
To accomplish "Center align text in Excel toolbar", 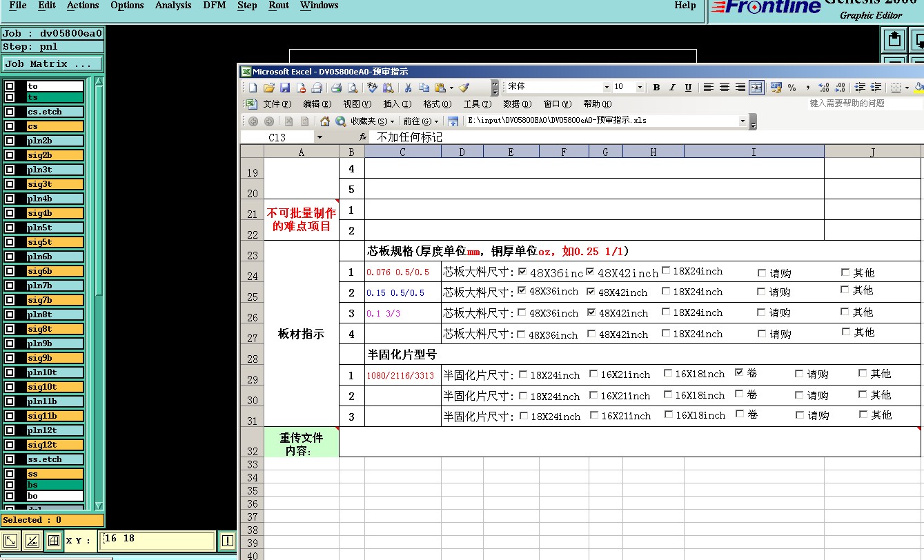I will 725,88.
